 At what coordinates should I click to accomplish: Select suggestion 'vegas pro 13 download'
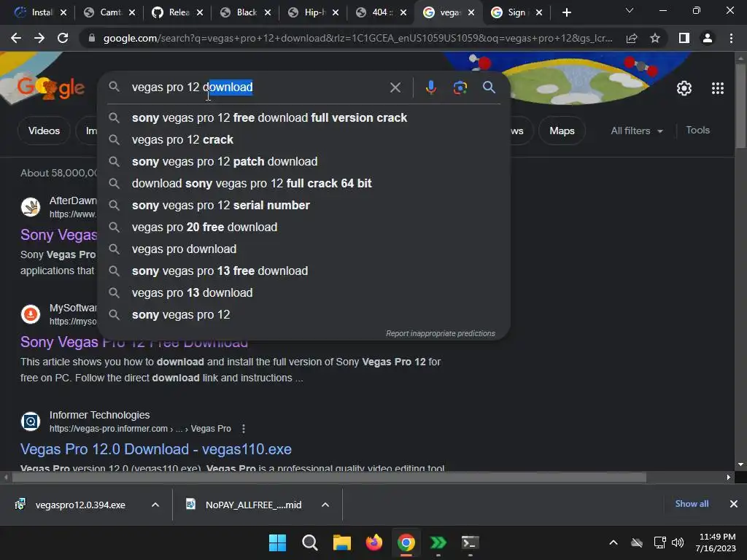click(x=303, y=293)
